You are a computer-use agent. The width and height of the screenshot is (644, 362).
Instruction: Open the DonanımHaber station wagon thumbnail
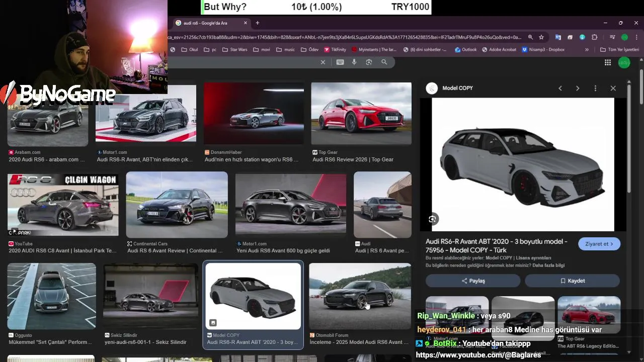coord(254,114)
